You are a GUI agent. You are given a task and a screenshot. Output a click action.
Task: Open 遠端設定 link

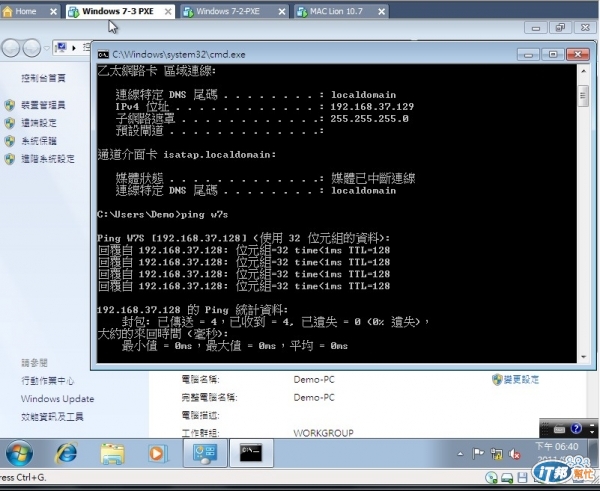click(39, 123)
